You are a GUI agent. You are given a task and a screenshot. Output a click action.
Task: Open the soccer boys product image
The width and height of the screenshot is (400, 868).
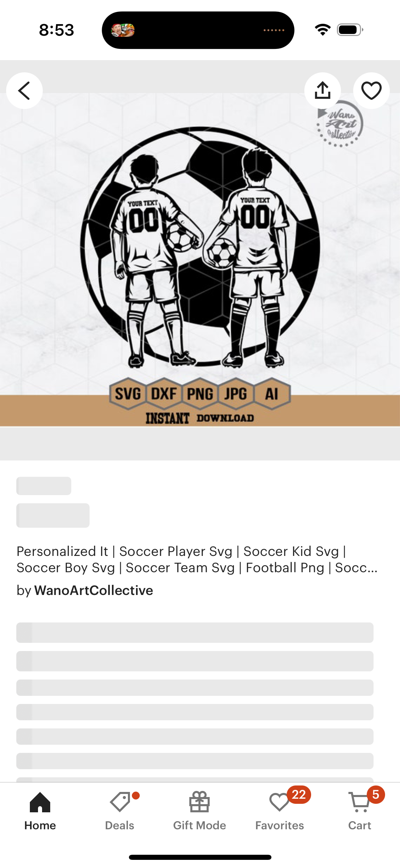point(200,260)
